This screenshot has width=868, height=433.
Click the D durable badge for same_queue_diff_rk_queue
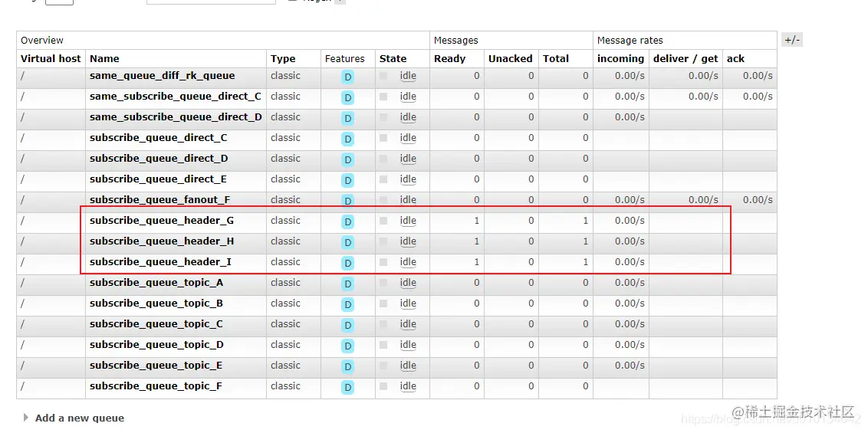point(347,77)
